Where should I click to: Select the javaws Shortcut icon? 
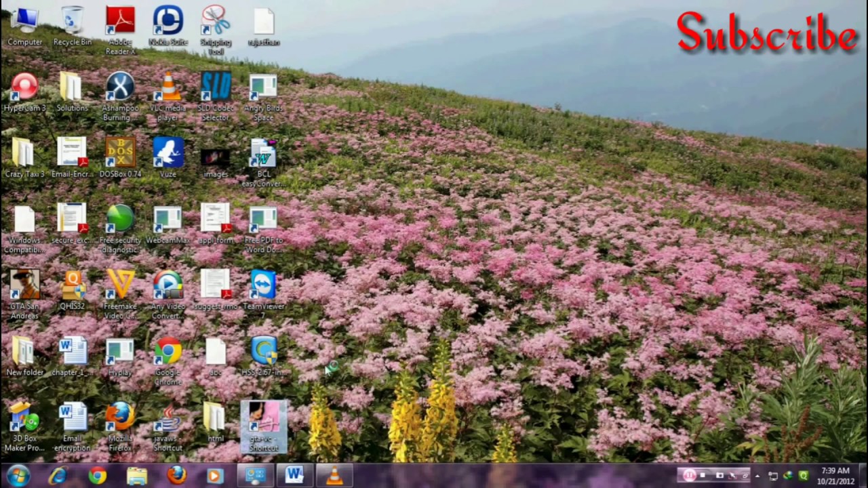coord(167,426)
